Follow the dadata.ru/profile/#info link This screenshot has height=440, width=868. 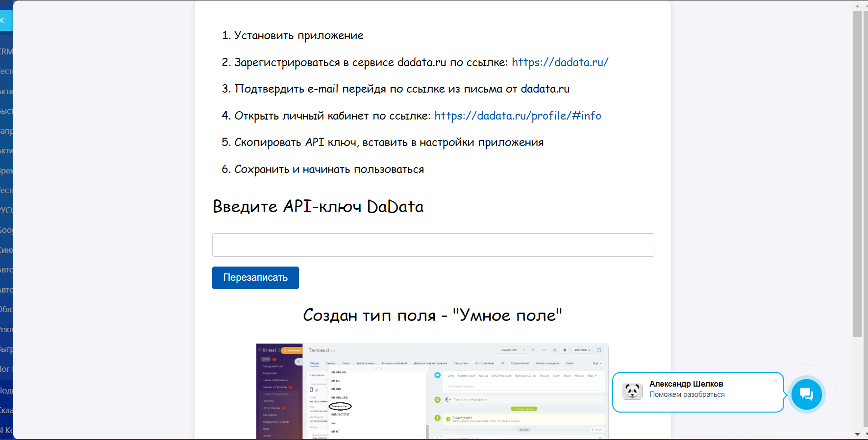[x=518, y=116]
